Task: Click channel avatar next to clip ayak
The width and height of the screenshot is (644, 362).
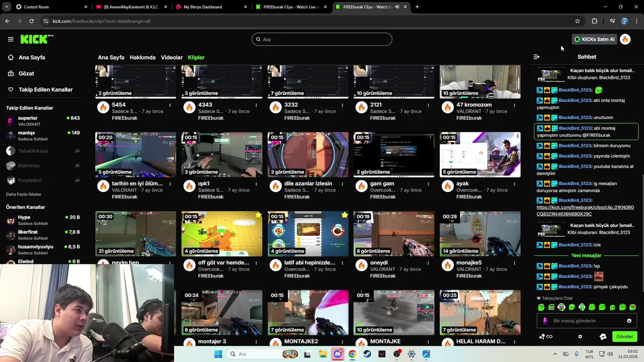Action: [x=447, y=186]
